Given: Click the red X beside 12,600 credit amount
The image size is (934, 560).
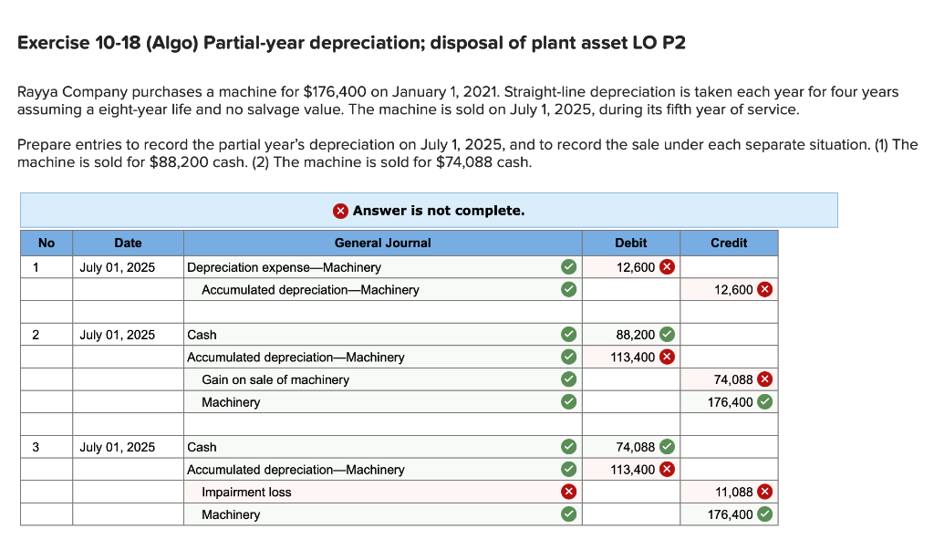Looking at the screenshot, I should pos(763,289).
